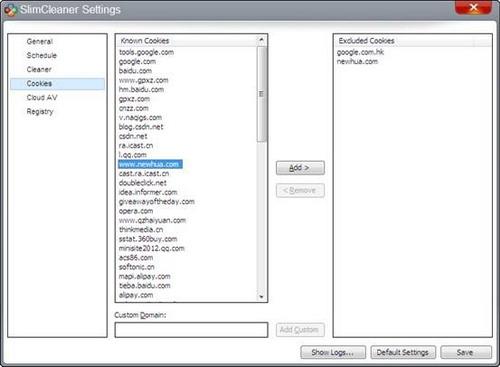Click the Known Cookies scrollbar thumb
The image size is (500, 367).
click(x=261, y=94)
